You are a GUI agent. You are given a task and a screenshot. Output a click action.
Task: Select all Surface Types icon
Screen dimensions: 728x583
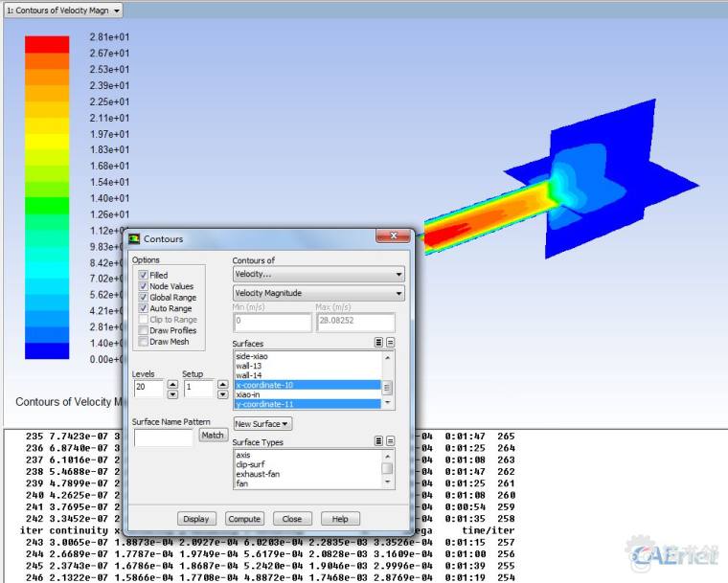click(x=379, y=442)
